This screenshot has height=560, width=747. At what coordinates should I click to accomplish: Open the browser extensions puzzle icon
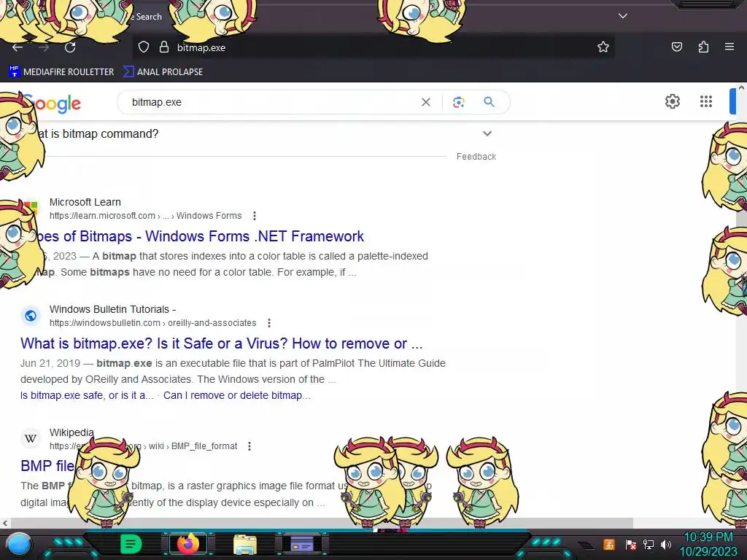(x=703, y=47)
